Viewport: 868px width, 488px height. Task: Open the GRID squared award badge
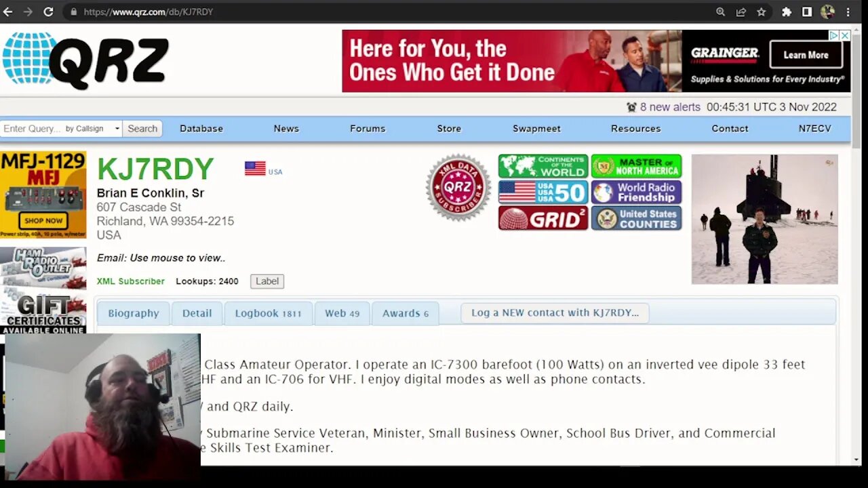coord(543,218)
